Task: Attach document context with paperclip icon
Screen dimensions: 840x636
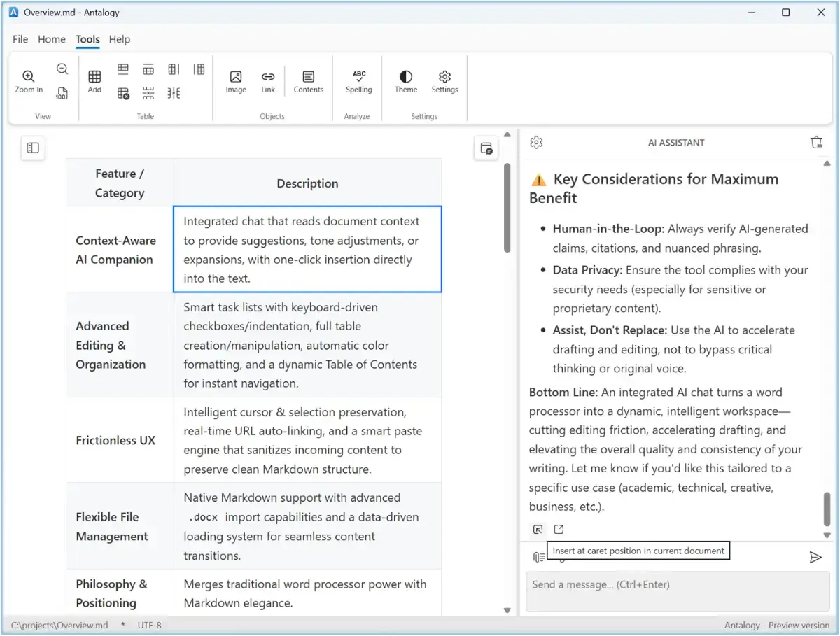Action: click(x=538, y=557)
